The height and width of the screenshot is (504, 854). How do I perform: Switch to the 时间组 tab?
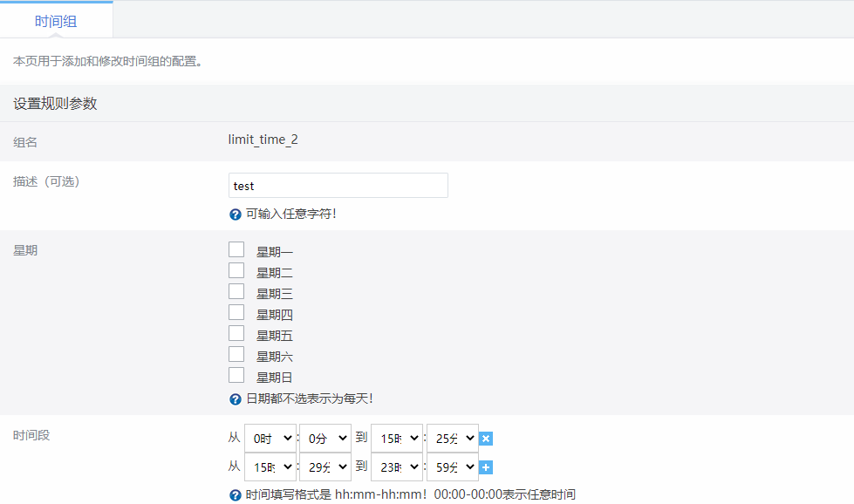click(x=56, y=21)
